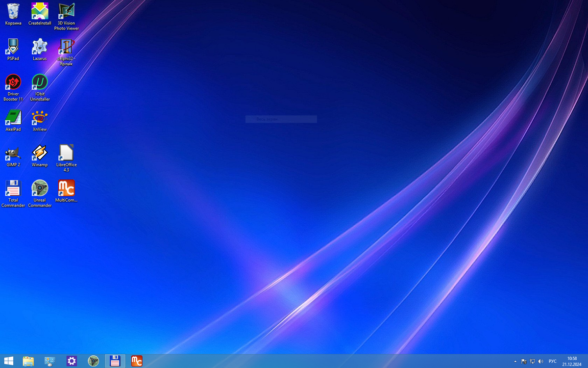This screenshot has height=368, width=588.
Task: Open the network status tray icon
Action: (532, 361)
